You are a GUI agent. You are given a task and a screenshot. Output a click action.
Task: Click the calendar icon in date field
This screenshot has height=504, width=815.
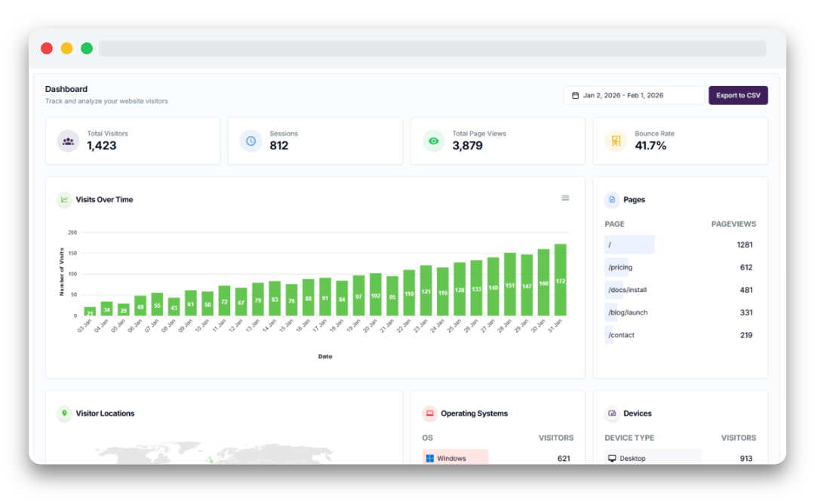[x=575, y=96]
